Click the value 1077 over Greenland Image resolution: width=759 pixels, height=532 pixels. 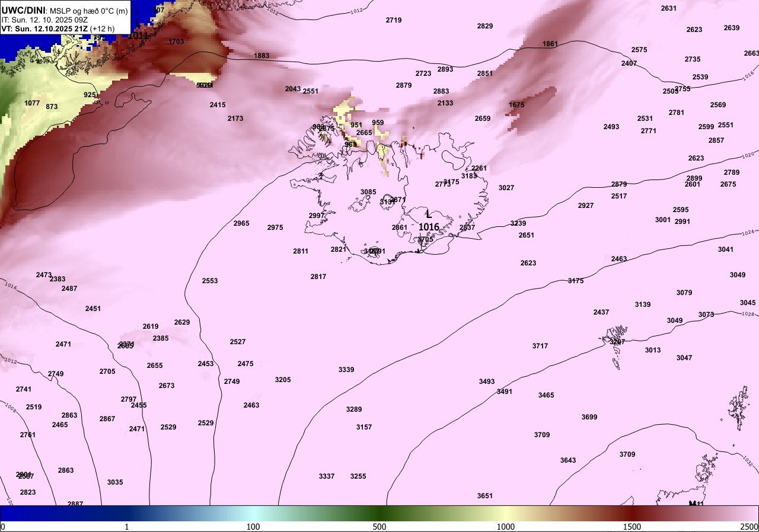[32, 103]
